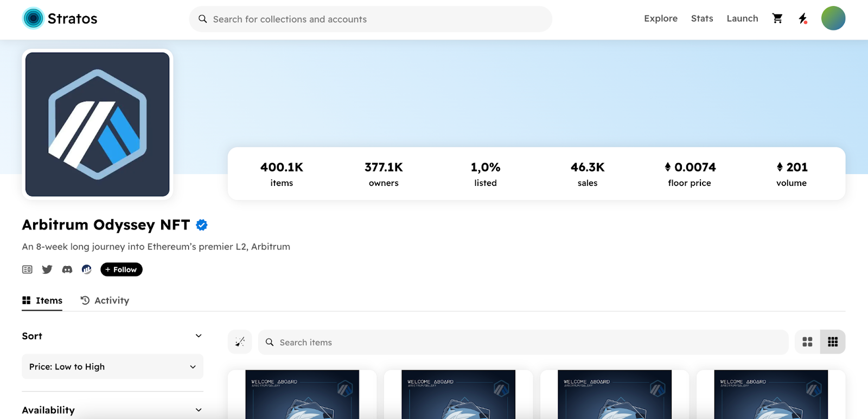This screenshot has height=419, width=868.
Task: Open the third Welcome Aboard NFT card
Action: pos(615,395)
